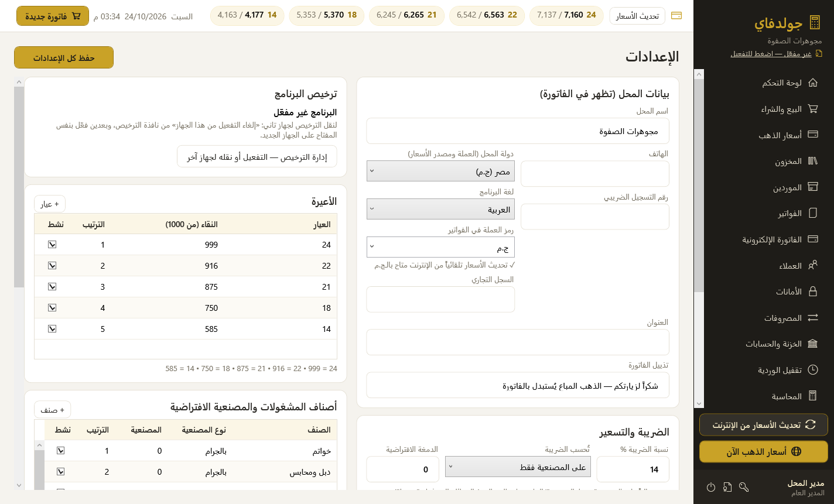This screenshot has width=834, height=504.
Task: Click + صنف add category button
Action: tap(53, 410)
